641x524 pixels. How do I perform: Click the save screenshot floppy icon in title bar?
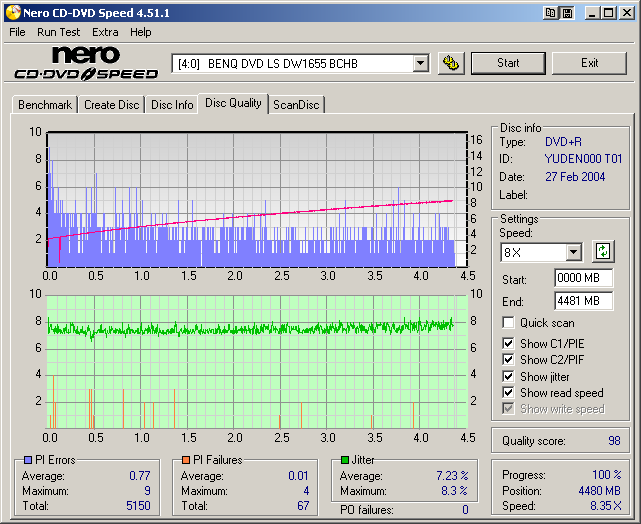click(567, 13)
